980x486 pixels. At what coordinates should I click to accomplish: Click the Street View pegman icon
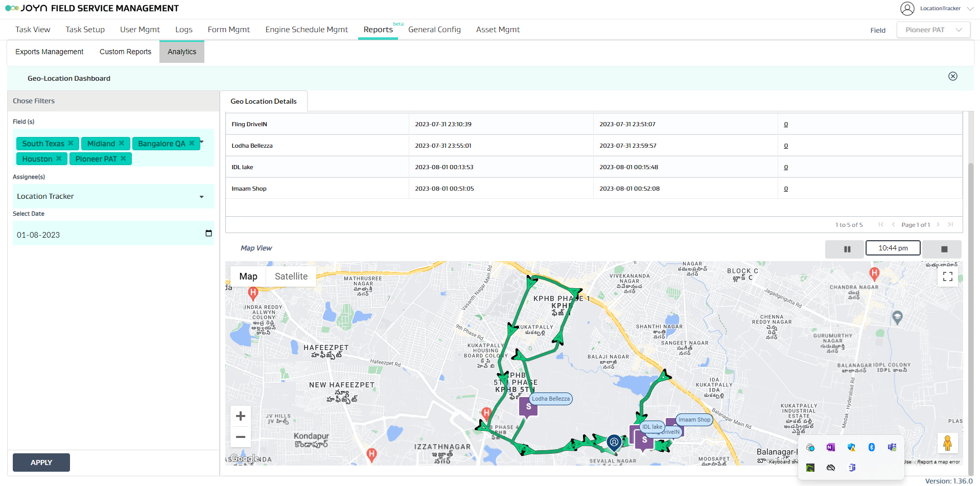pos(947,443)
